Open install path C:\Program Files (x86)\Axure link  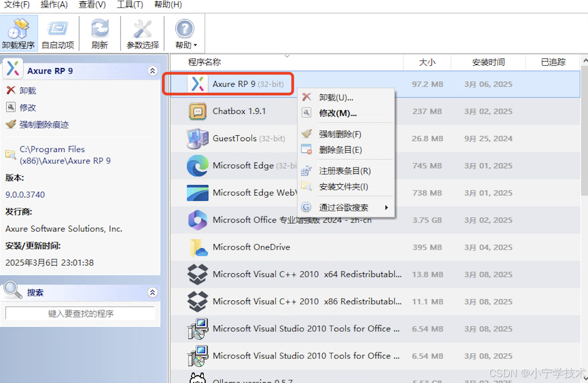tap(65, 155)
